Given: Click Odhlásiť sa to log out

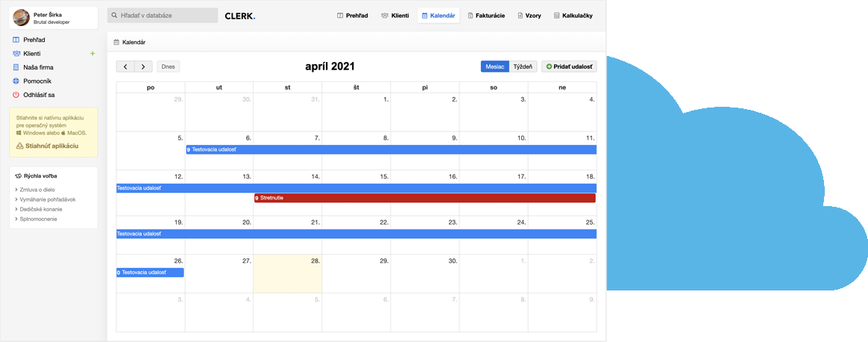Looking at the screenshot, I should pyautogui.click(x=38, y=95).
